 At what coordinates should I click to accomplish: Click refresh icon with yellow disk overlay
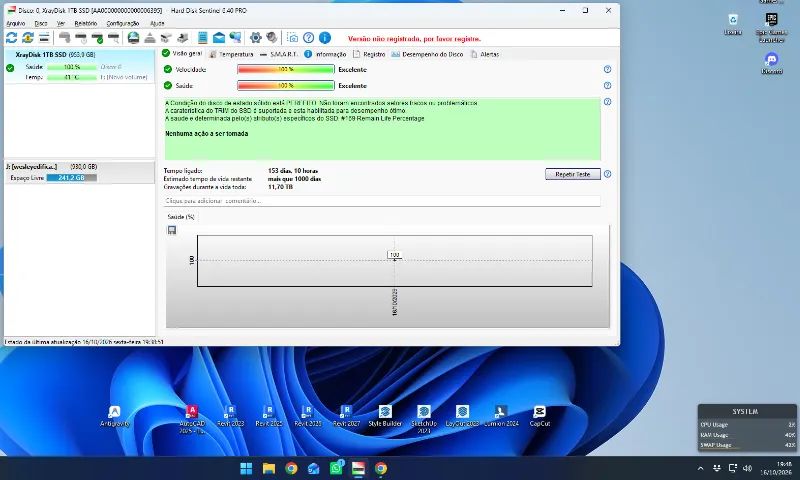click(x=28, y=37)
